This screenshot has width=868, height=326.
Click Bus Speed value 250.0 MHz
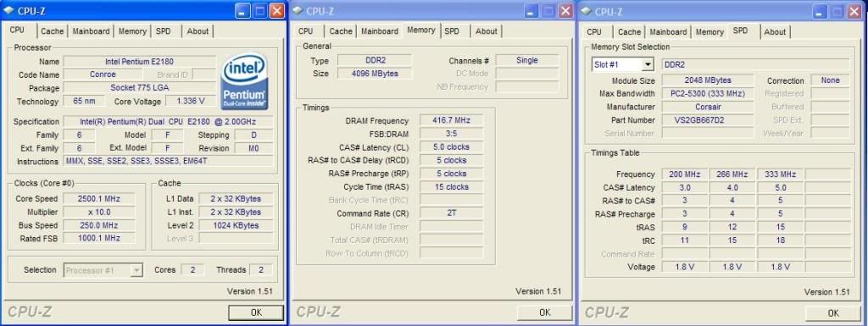coord(98,225)
